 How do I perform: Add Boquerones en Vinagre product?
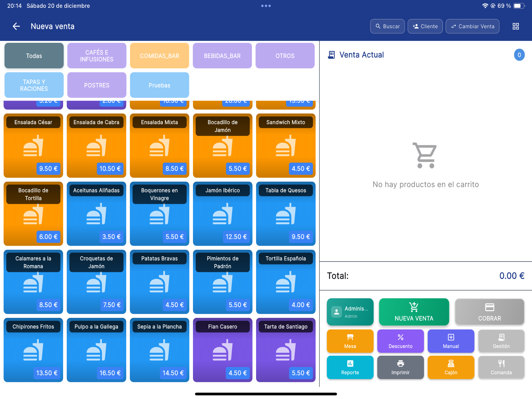click(x=159, y=214)
